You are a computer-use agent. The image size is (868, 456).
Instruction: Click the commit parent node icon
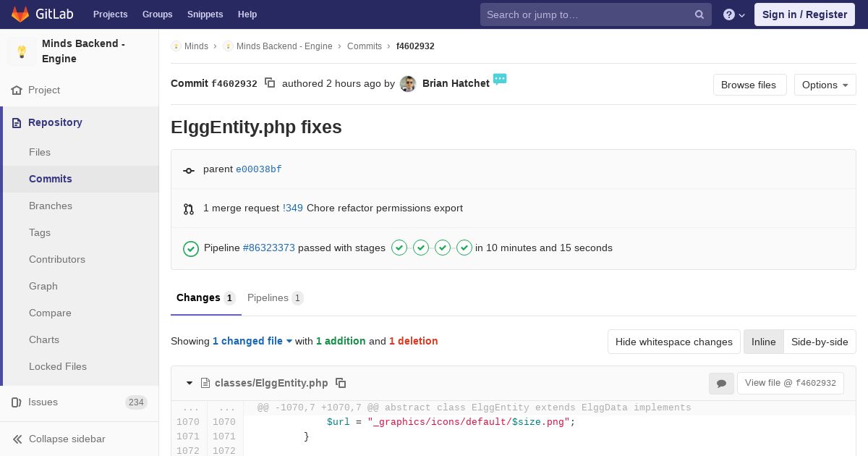click(x=189, y=170)
